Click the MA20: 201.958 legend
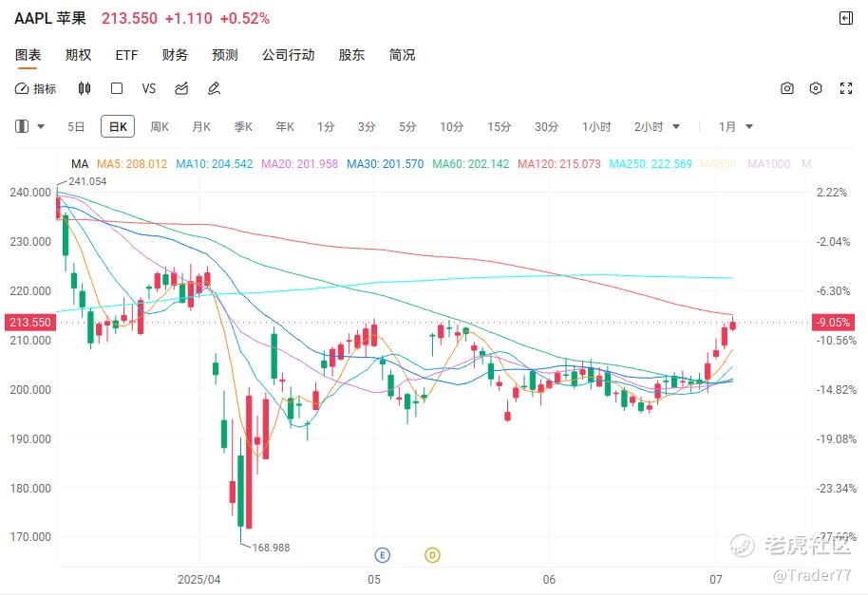This screenshot has height=595, width=868. pos(299,163)
